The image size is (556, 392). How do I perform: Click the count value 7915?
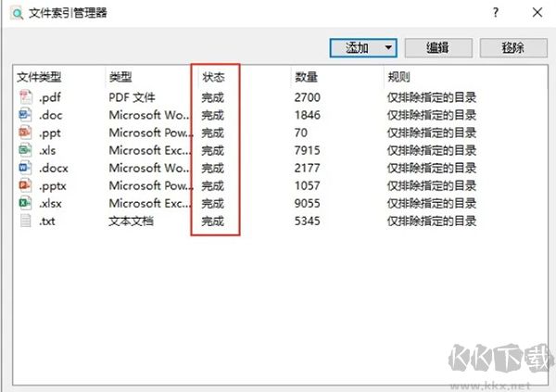click(x=307, y=150)
